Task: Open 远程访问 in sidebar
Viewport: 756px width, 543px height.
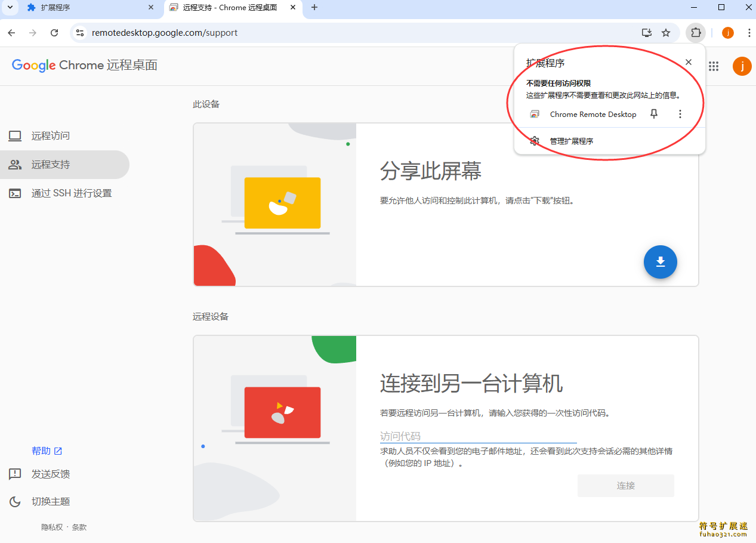Action: click(64, 136)
